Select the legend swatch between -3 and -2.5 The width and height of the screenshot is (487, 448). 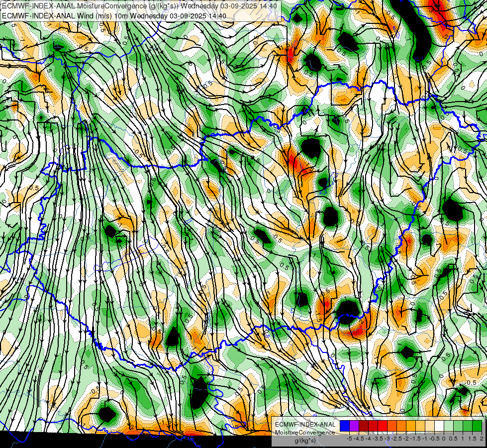(392, 426)
